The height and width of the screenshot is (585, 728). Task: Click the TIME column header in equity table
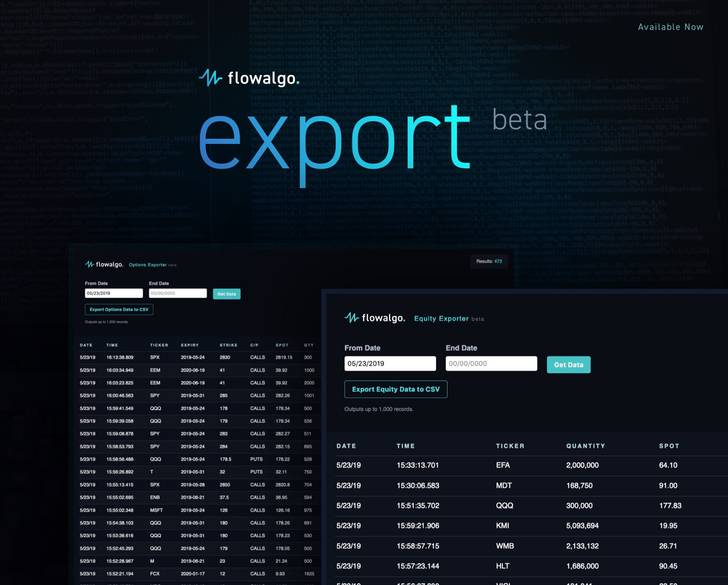[406, 446]
